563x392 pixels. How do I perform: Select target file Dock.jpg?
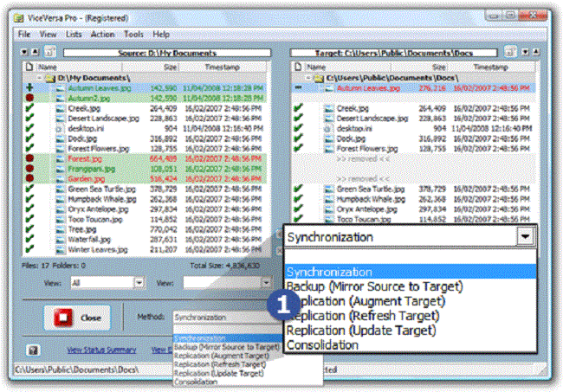point(351,138)
